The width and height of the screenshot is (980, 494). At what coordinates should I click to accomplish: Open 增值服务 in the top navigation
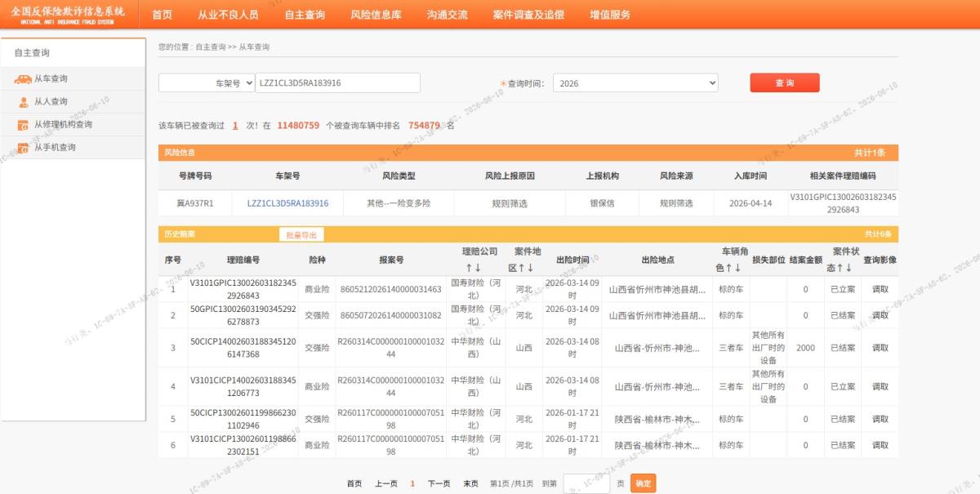[x=610, y=15]
